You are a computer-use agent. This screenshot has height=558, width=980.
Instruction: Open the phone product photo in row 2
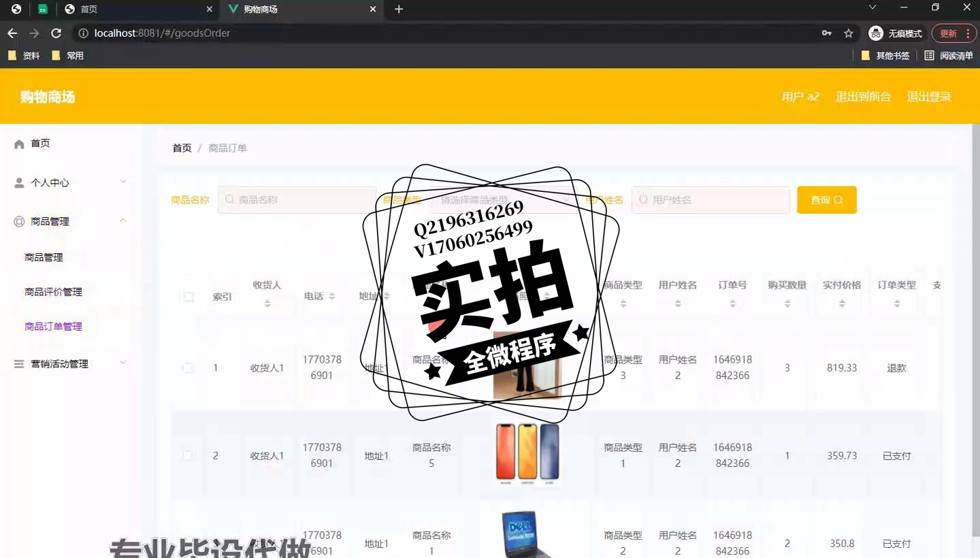527,455
